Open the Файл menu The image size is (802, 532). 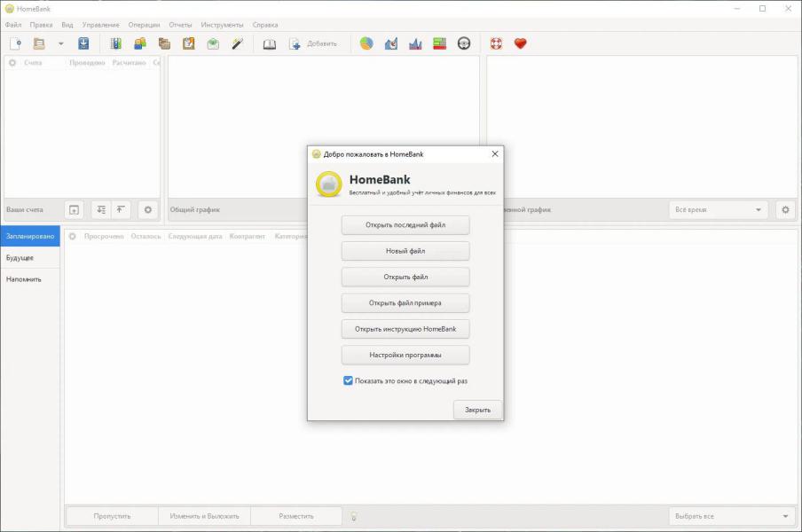pos(13,25)
